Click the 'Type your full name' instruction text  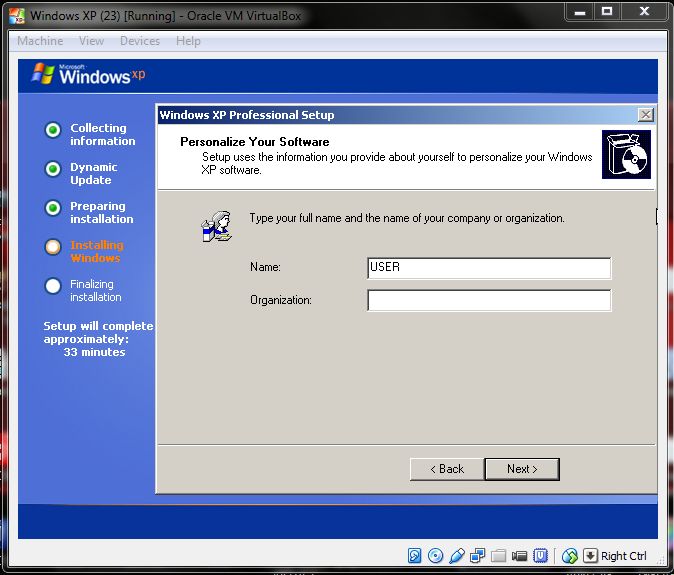click(407, 218)
